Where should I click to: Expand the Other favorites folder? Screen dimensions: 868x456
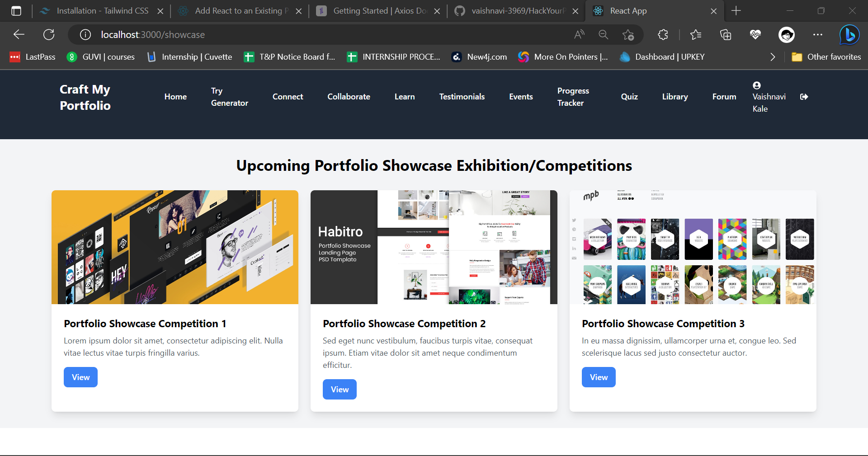[826, 56]
